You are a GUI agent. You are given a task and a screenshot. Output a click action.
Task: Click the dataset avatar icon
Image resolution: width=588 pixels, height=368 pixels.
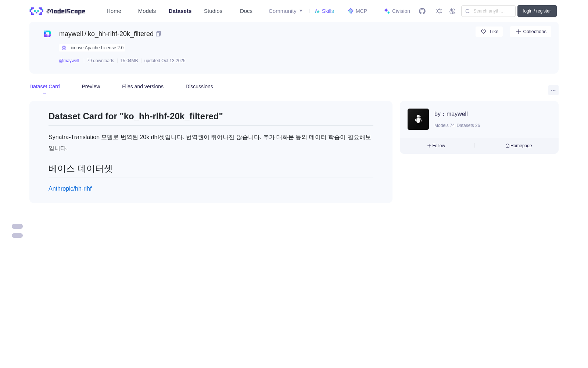(x=47, y=34)
